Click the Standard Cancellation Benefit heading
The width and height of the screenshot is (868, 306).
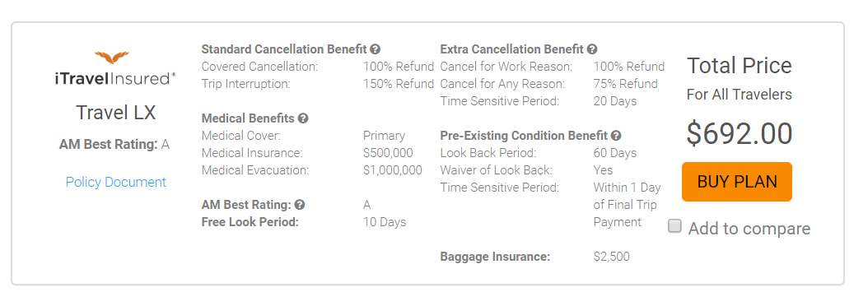pos(284,49)
